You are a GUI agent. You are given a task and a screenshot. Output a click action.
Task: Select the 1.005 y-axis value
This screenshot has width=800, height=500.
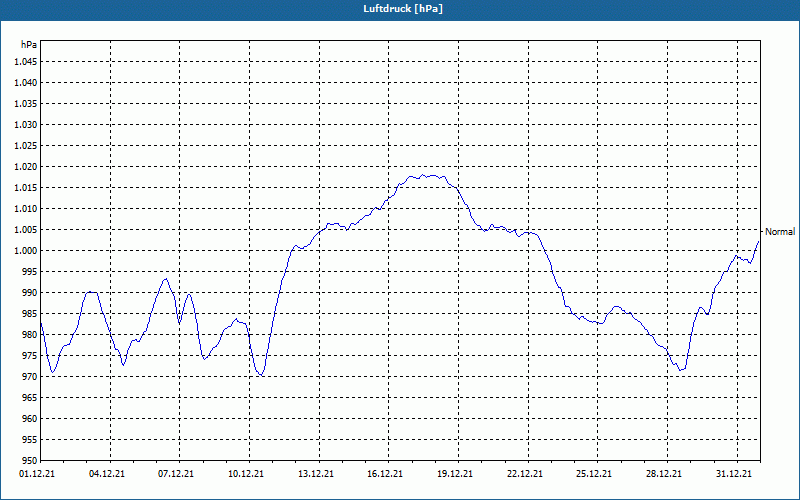(x=26, y=230)
